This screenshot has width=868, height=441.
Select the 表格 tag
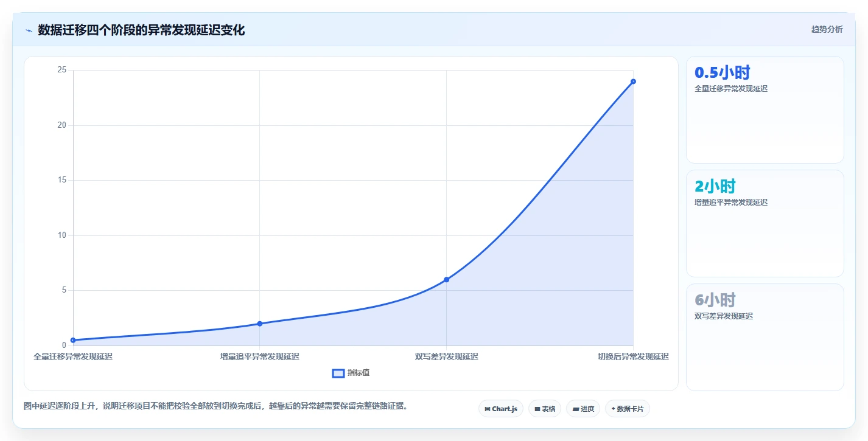coord(545,409)
